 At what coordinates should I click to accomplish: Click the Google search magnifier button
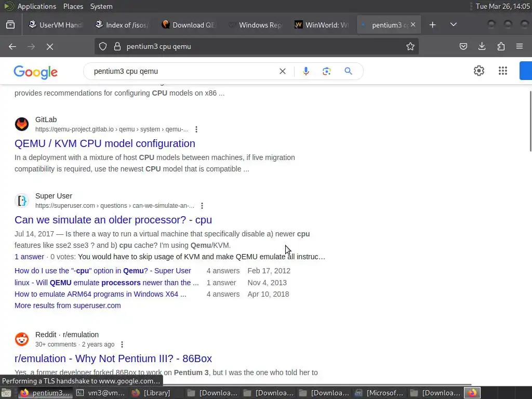click(x=348, y=71)
